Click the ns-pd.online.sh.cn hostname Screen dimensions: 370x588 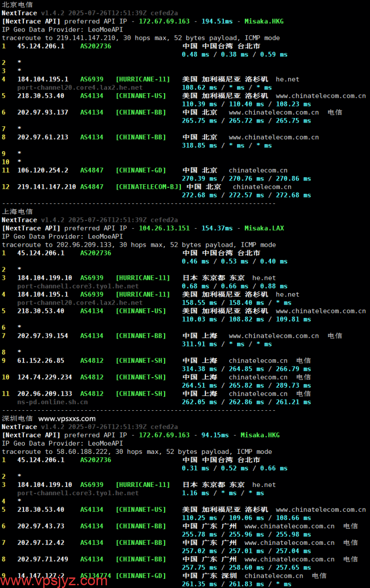click(x=52, y=402)
